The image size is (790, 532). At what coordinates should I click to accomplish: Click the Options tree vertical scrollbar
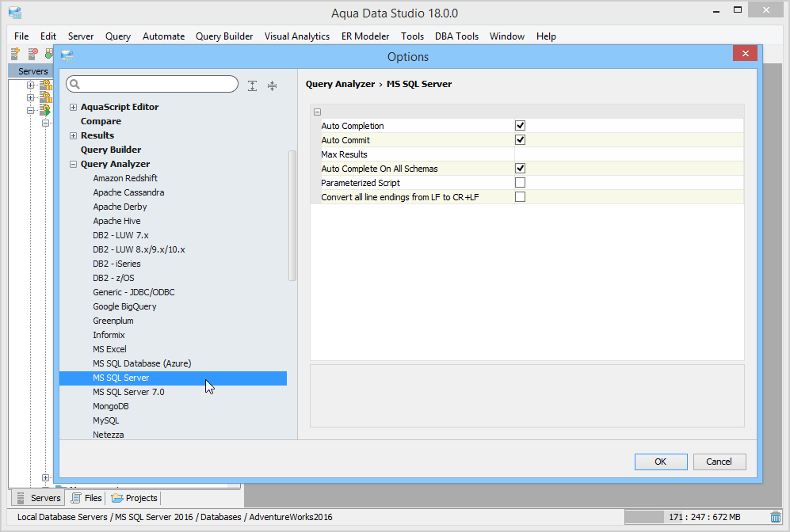[x=292, y=215]
